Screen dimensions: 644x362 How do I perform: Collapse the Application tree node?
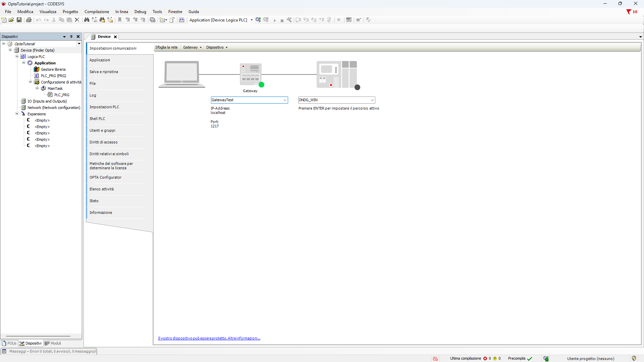pos(24,63)
